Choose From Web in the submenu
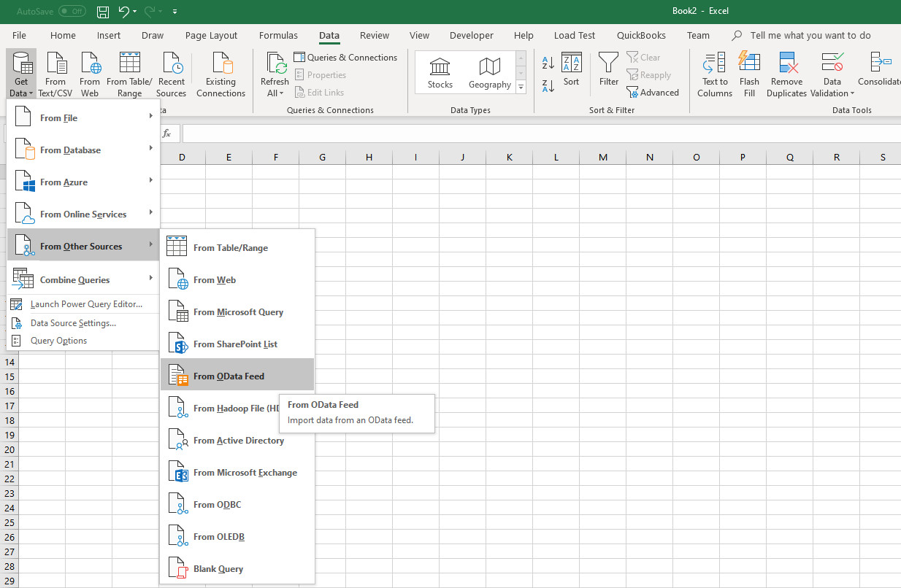This screenshot has width=901, height=588. [x=237, y=279]
